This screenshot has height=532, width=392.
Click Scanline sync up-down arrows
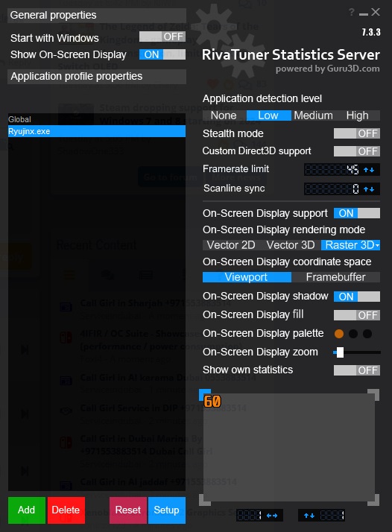[x=369, y=189]
